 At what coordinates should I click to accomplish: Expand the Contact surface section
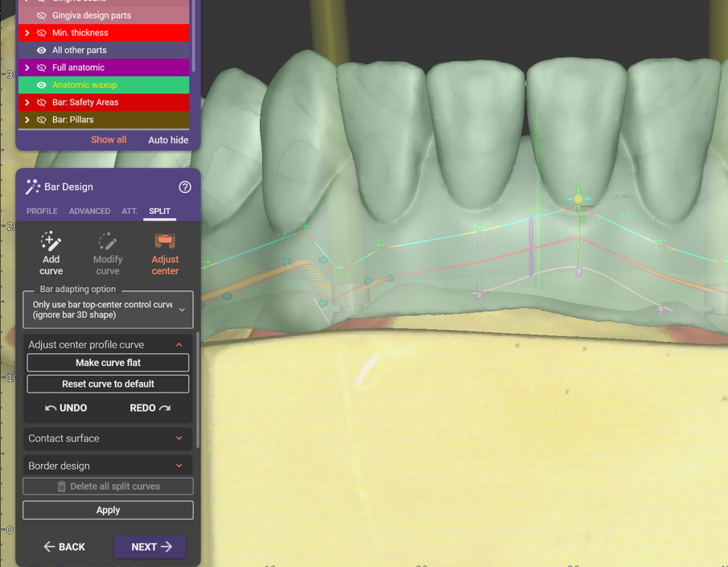pyautogui.click(x=108, y=438)
